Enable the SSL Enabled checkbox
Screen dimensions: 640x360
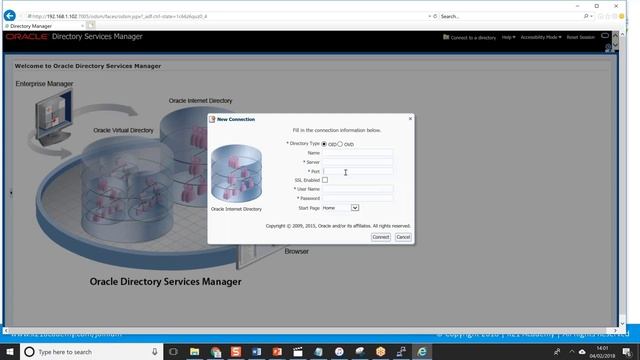pos(325,180)
